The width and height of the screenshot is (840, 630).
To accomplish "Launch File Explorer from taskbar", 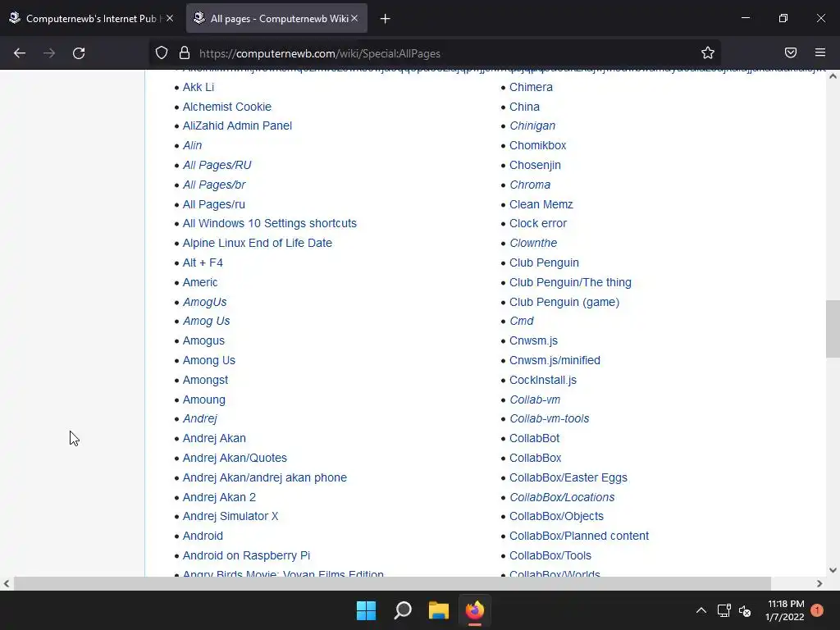I will [x=439, y=610].
